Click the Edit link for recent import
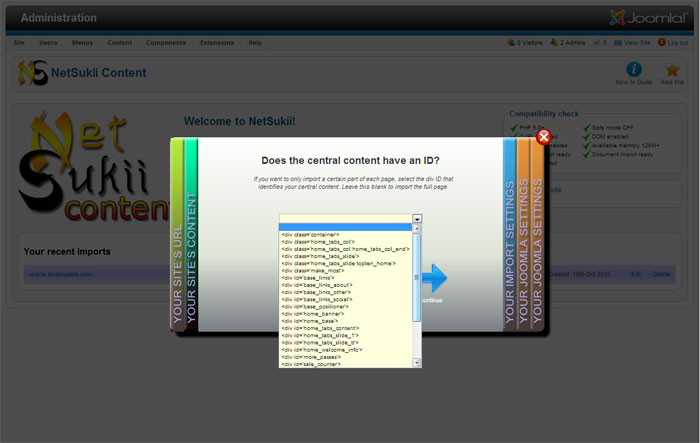Image resolution: width=700 pixels, height=443 pixels. pos(636,274)
